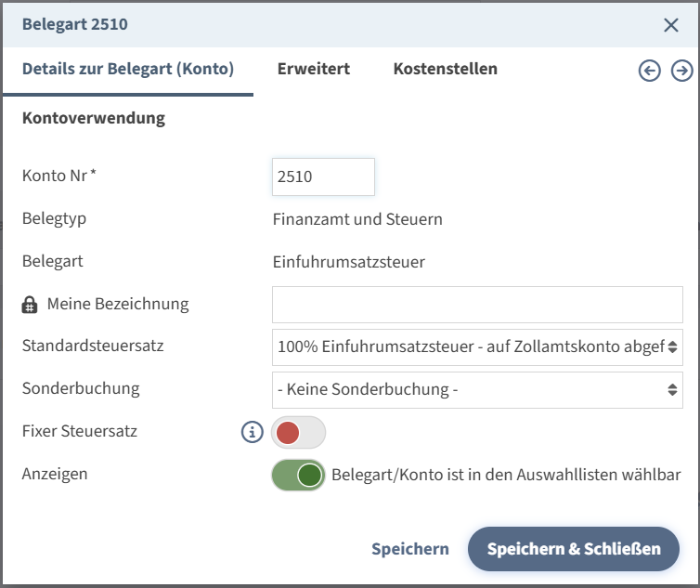The width and height of the screenshot is (700, 588).
Task: Switch to the Erweitert tab
Action: tap(313, 69)
